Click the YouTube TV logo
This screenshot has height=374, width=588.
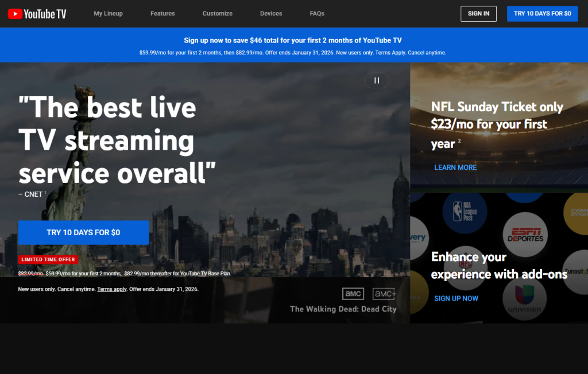[x=37, y=14]
